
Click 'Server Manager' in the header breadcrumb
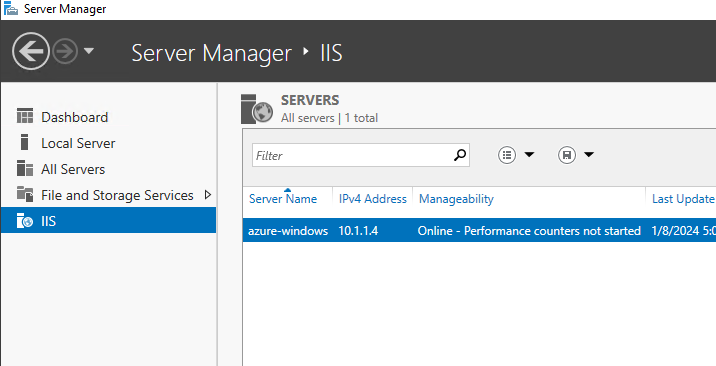pos(211,53)
